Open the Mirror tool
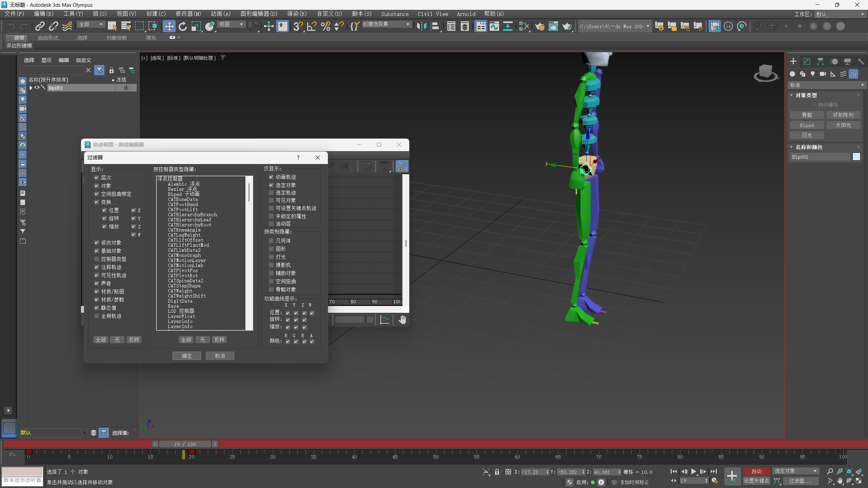This screenshot has height=488, width=868. [x=421, y=26]
